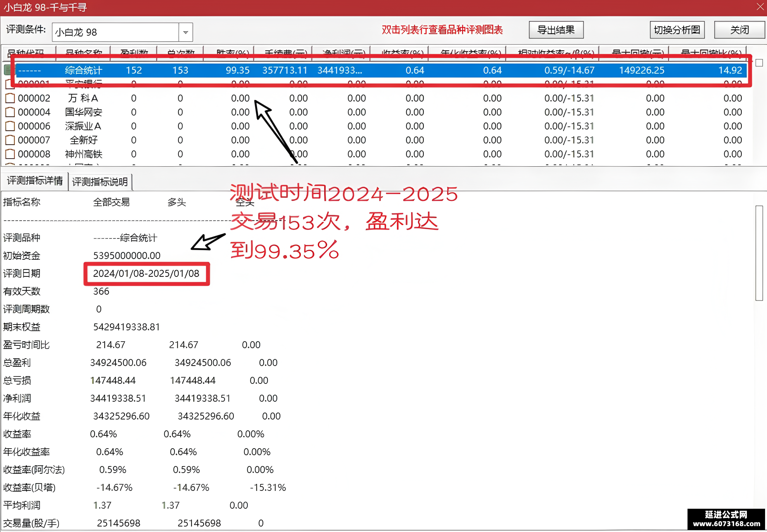
Task: Click the 切换分析图 button
Action: click(x=677, y=30)
